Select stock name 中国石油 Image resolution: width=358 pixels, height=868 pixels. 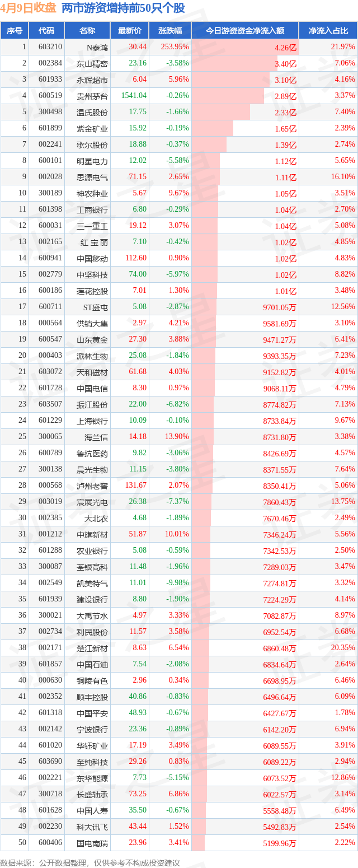click(92, 664)
